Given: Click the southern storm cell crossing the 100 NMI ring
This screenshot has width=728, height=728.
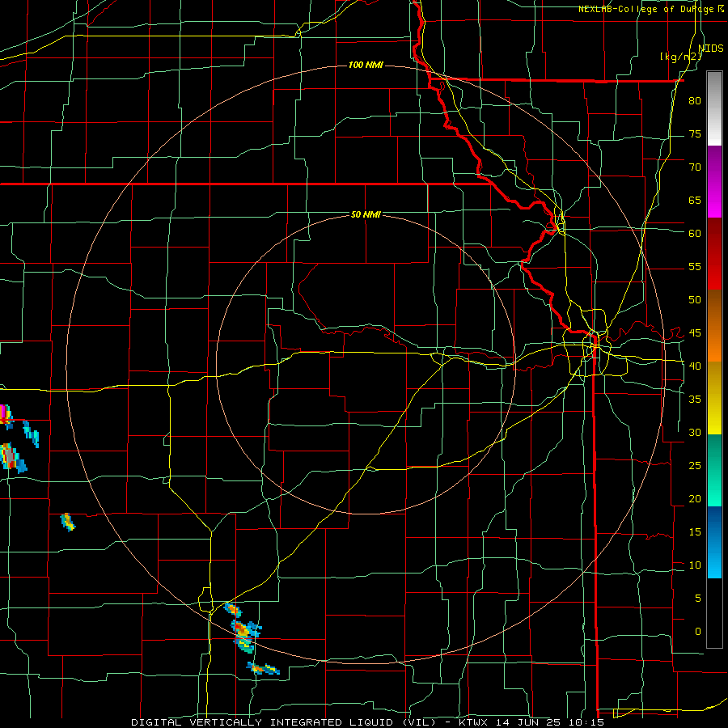Looking at the screenshot, I should (x=245, y=636).
